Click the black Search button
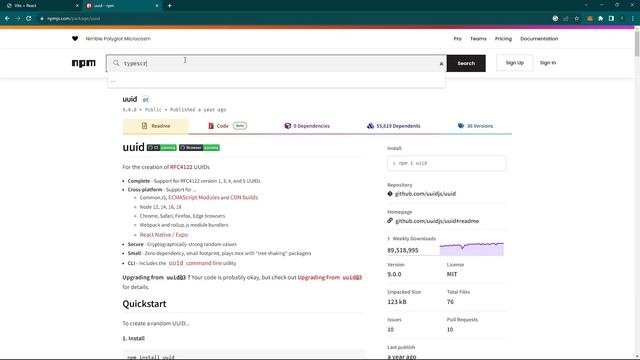Image resolution: width=640 pixels, height=360 pixels. click(x=466, y=63)
